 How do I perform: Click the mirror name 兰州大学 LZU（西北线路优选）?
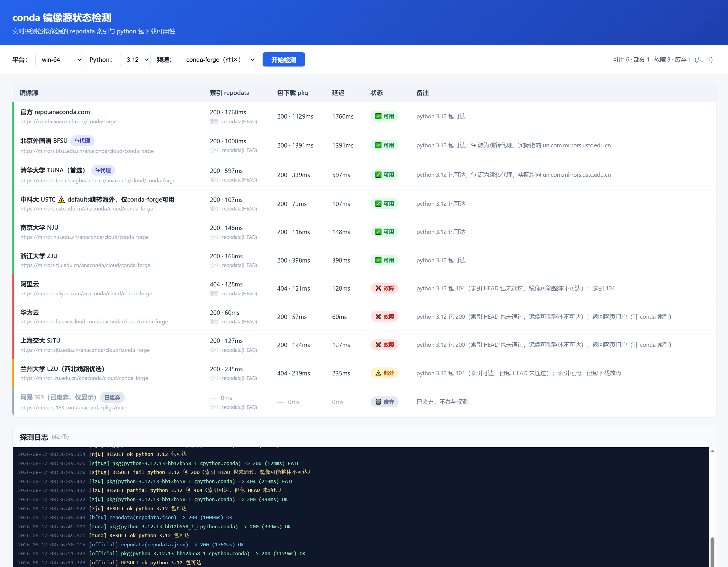point(62,369)
